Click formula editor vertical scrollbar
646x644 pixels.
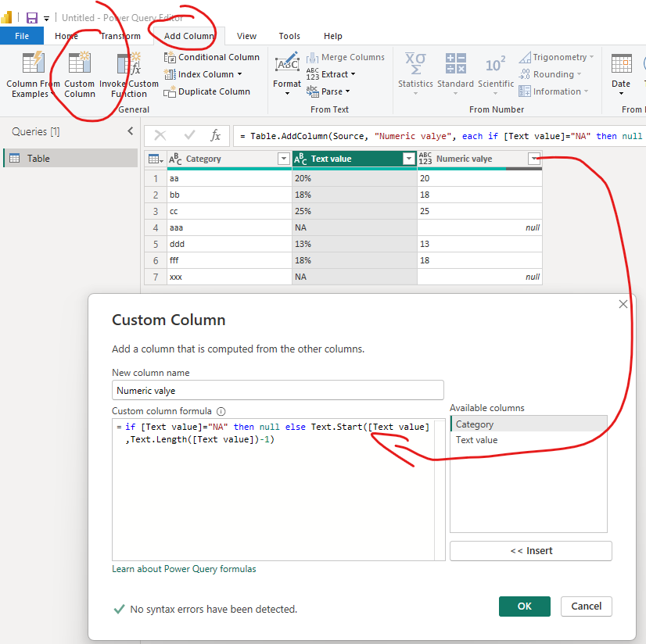click(x=440, y=489)
